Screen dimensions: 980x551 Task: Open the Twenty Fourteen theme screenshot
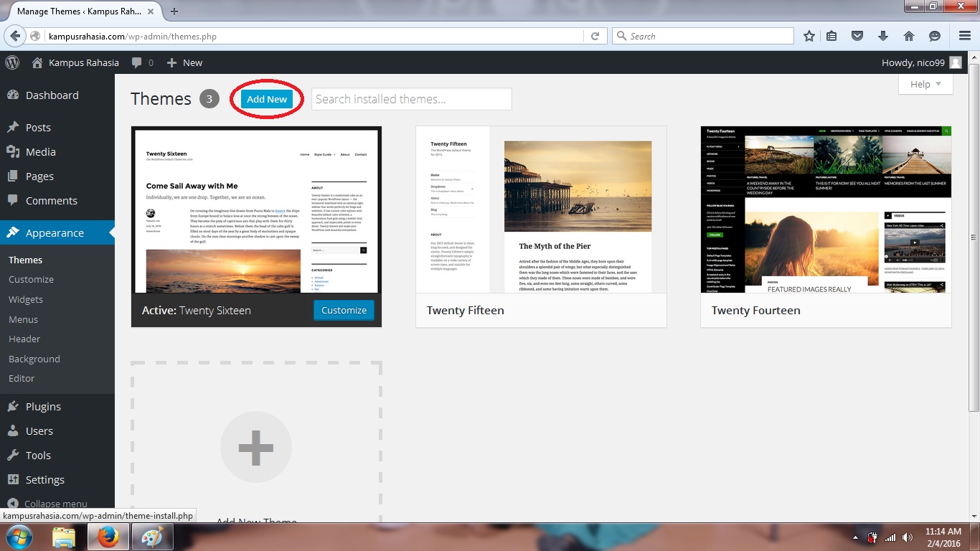[826, 209]
